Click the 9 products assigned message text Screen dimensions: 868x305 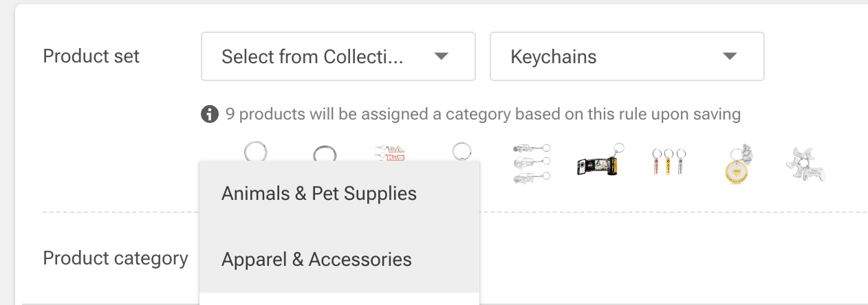tap(483, 114)
